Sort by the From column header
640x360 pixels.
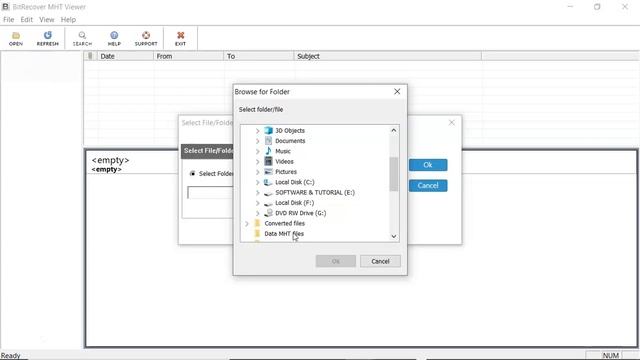point(189,56)
